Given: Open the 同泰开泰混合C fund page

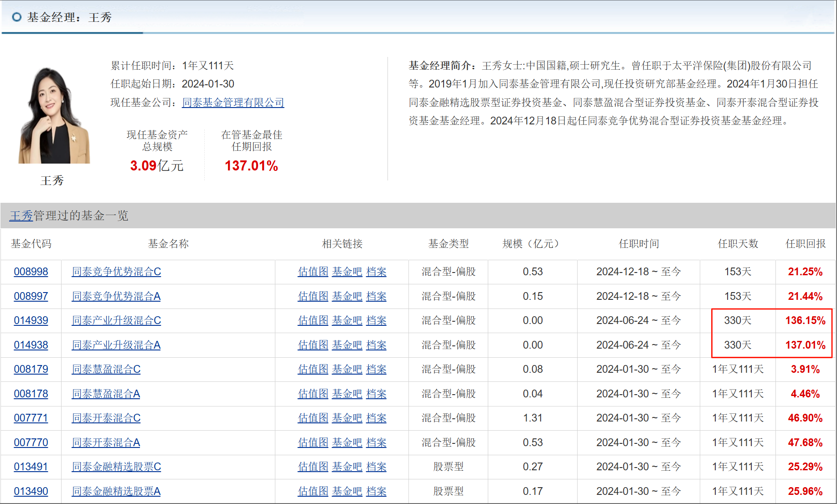Looking at the screenshot, I should (x=106, y=418).
